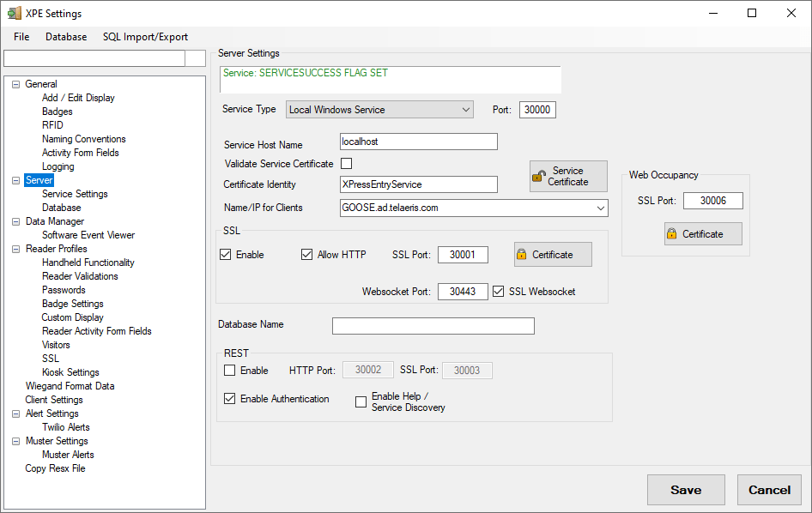
Task: Toggle Enable Authentication checkbox
Action: click(x=229, y=399)
